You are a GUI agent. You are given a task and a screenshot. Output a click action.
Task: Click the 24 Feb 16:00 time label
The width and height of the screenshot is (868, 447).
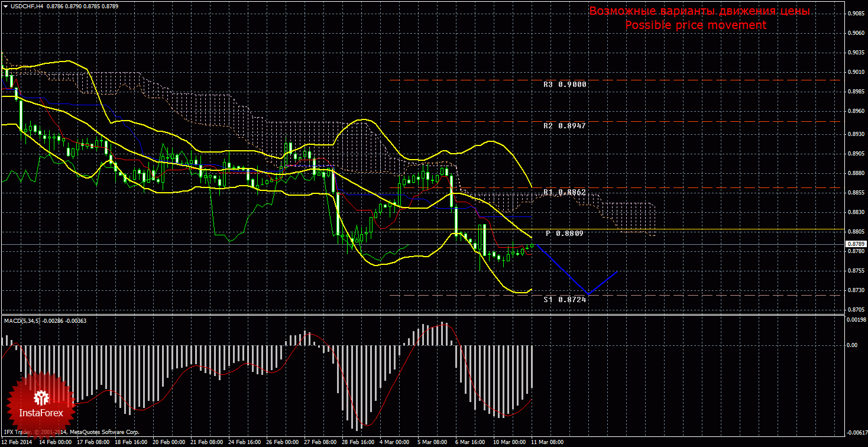click(x=246, y=442)
